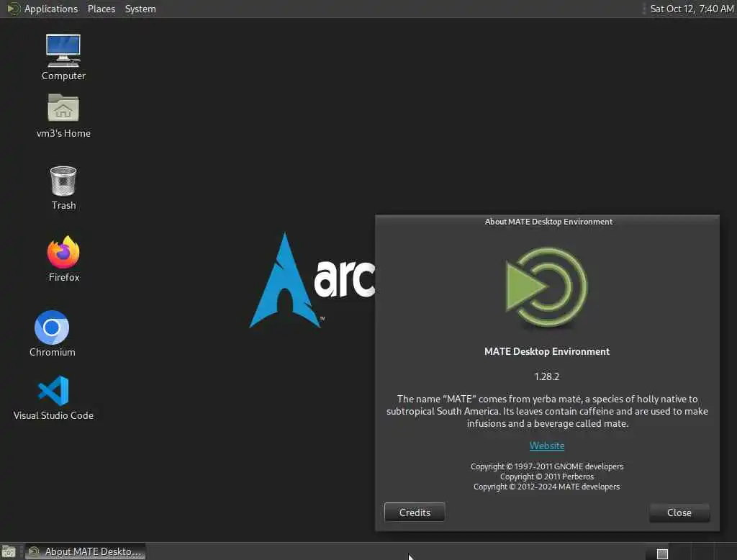The height and width of the screenshot is (560, 737).
Task: Click the Copyright 2011 Perberos line
Action: tap(547, 477)
